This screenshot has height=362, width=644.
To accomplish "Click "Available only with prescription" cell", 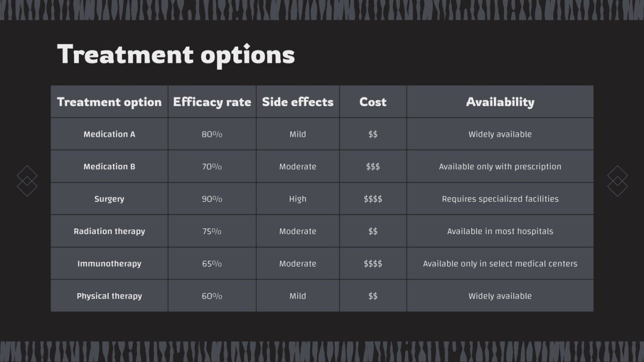I will (x=500, y=166).
